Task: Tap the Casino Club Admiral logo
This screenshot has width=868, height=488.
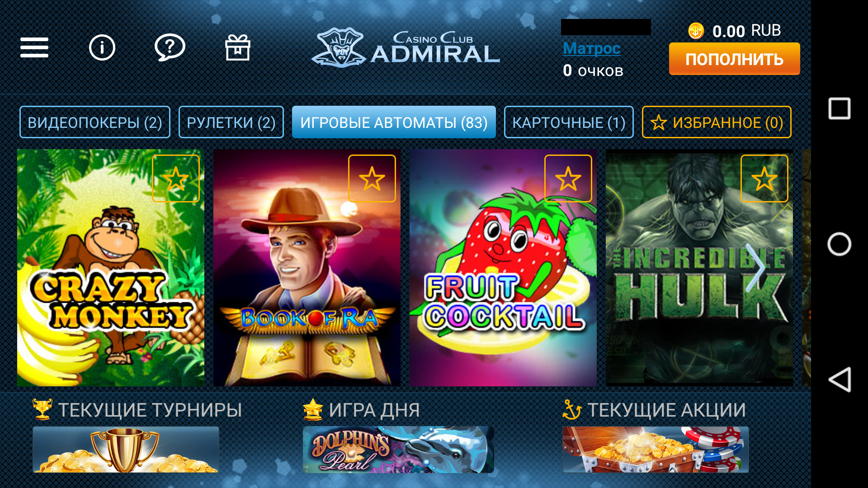Action: coord(406,47)
